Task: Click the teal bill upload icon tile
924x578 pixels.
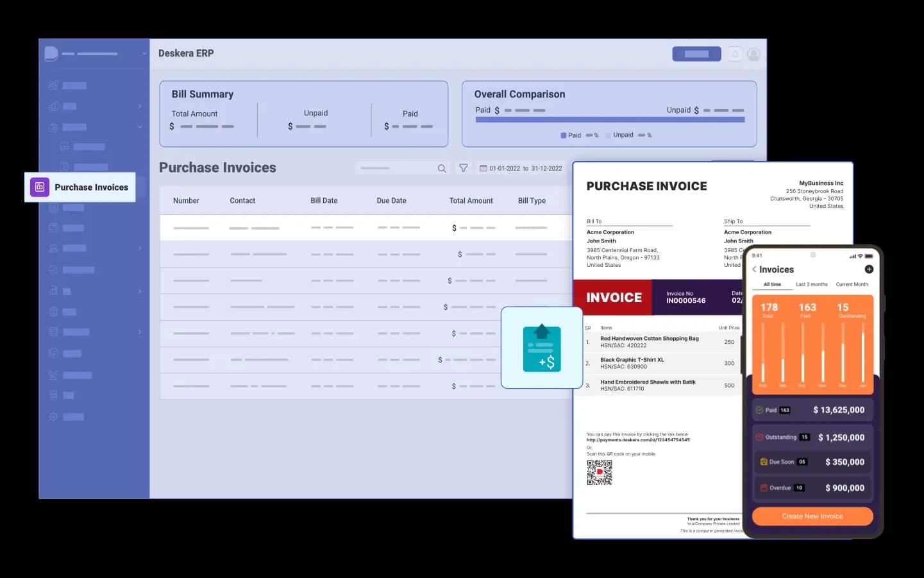Action: click(x=542, y=348)
